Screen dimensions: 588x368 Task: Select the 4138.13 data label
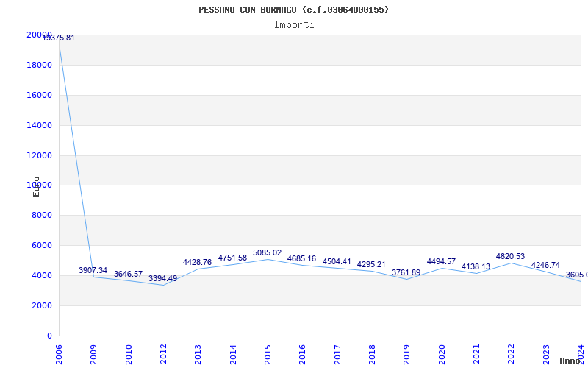(476, 267)
